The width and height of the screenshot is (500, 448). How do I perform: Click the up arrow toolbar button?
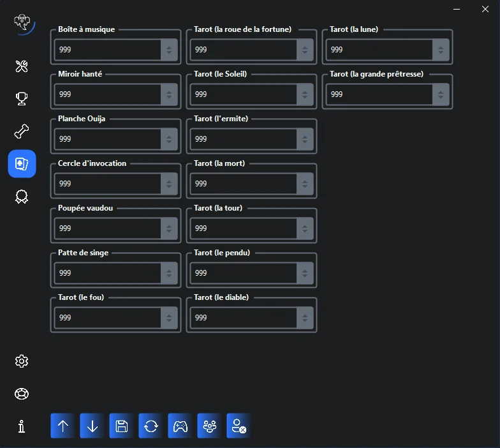(x=62, y=426)
